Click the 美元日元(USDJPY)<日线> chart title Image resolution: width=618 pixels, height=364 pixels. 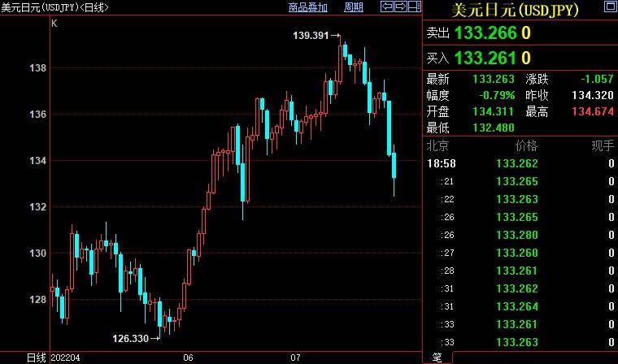pos(55,7)
